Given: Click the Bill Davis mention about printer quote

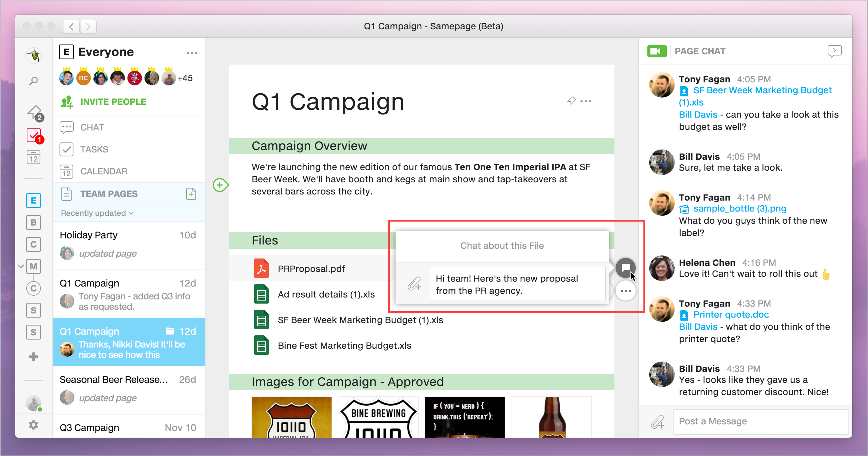Looking at the screenshot, I should click(x=698, y=327).
